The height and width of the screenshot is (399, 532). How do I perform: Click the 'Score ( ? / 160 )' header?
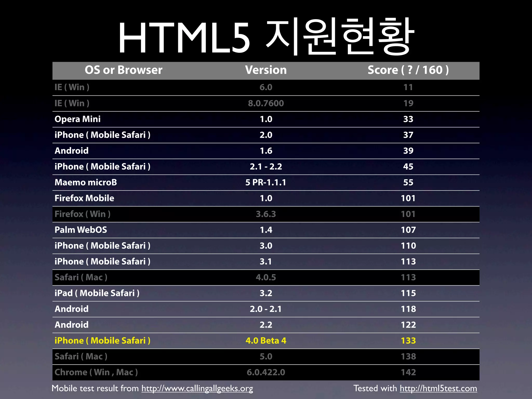click(x=408, y=70)
